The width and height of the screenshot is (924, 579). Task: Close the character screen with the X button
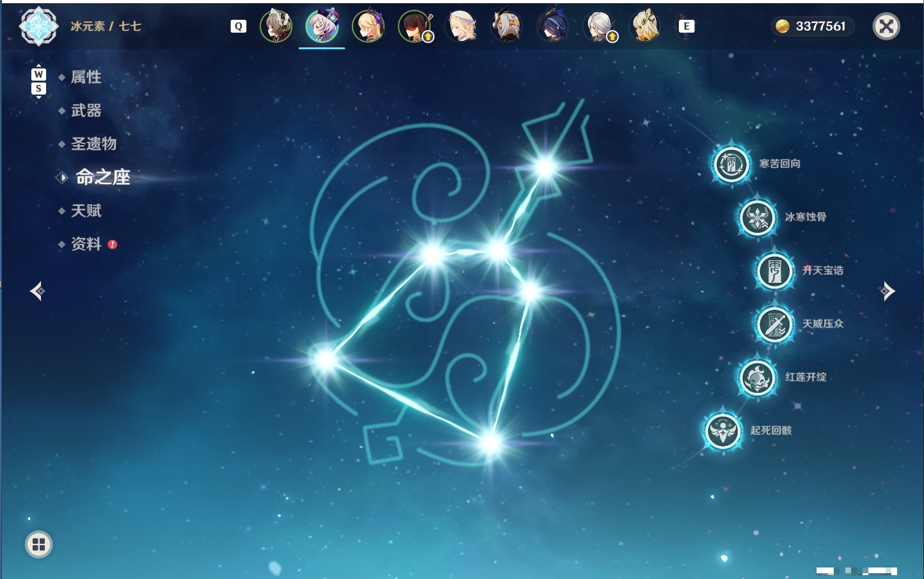[x=886, y=26]
